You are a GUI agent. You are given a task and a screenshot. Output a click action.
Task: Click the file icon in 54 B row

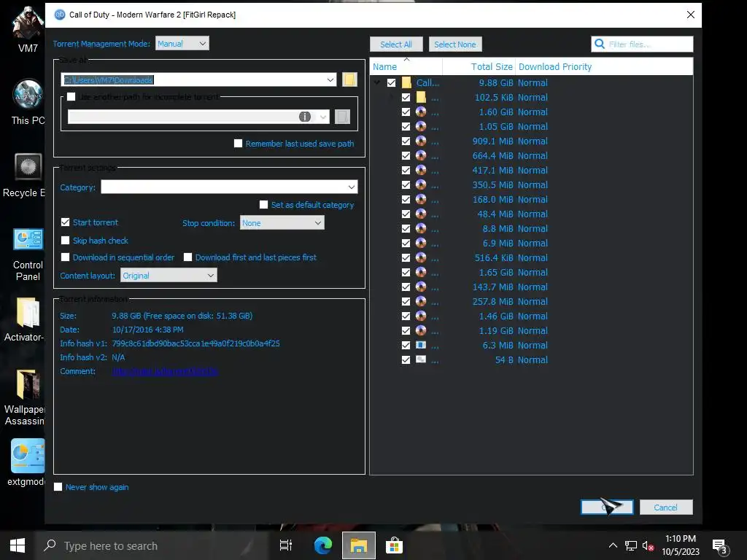[421, 359]
